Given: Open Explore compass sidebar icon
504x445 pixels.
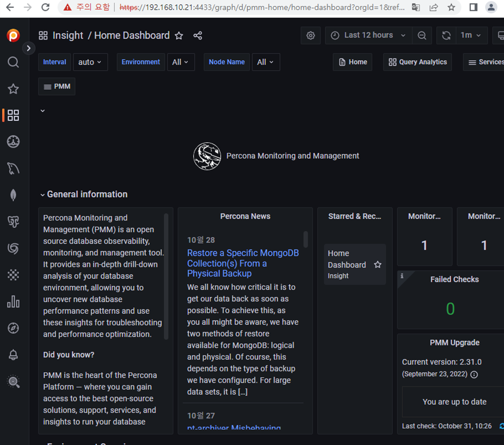Looking at the screenshot, I should 13,328.
